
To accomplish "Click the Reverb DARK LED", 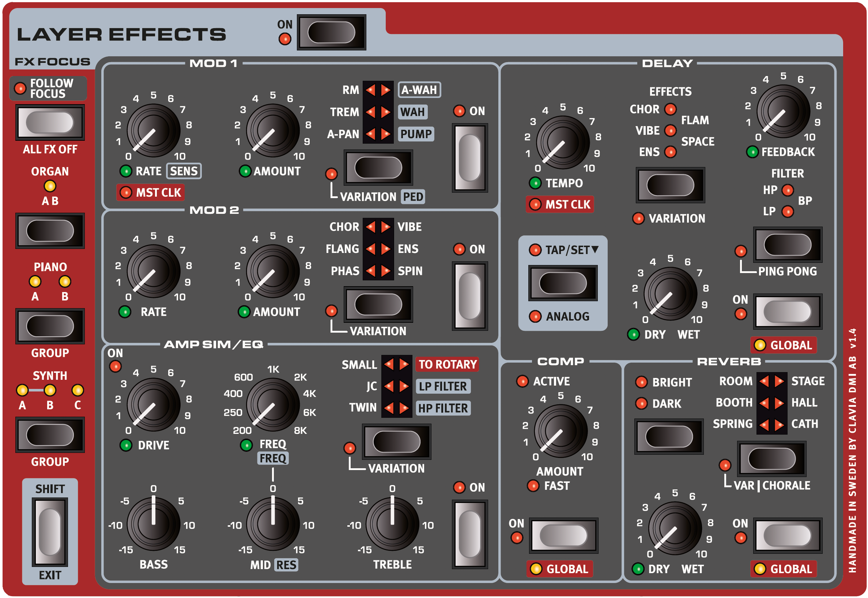I will point(641,403).
